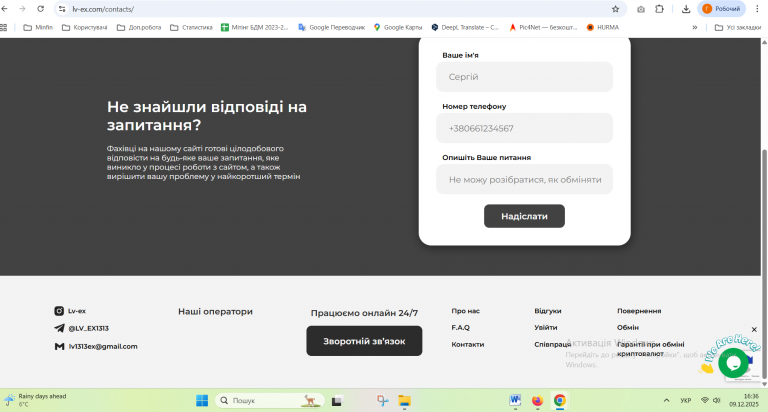Viewport: 768px width, 412px height.
Task: Click the Ваше ім'я input field
Action: coord(524,77)
